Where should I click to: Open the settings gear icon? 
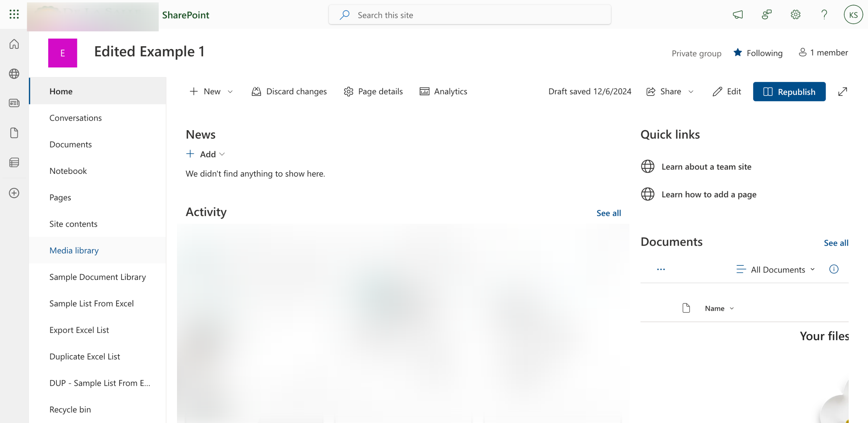click(795, 15)
